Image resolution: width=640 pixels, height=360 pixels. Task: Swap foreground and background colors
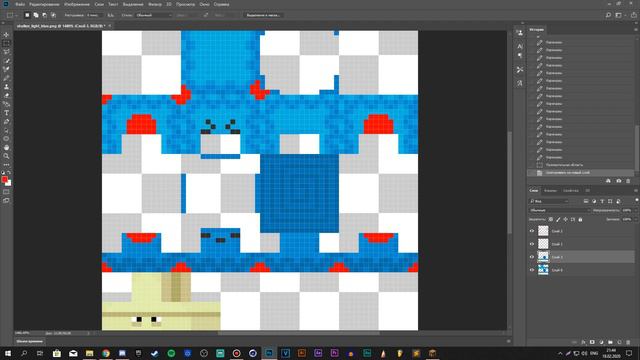coord(9,173)
